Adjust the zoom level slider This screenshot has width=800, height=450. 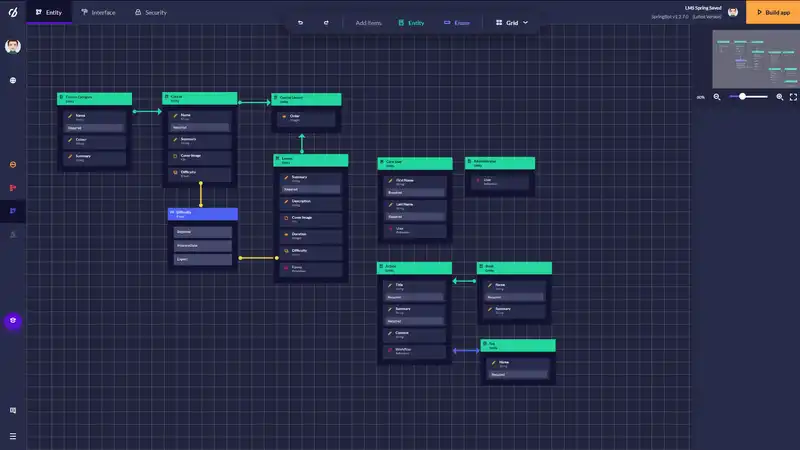pos(752,97)
